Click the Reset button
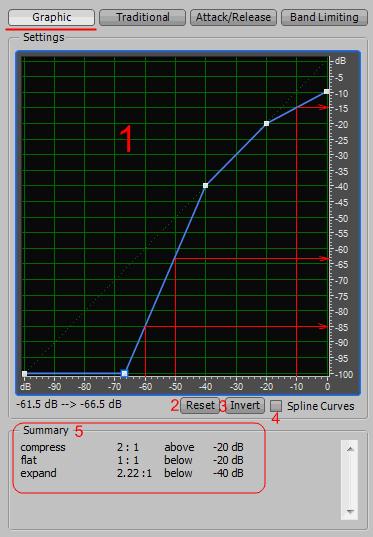373x537 pixels. [200, 405]
